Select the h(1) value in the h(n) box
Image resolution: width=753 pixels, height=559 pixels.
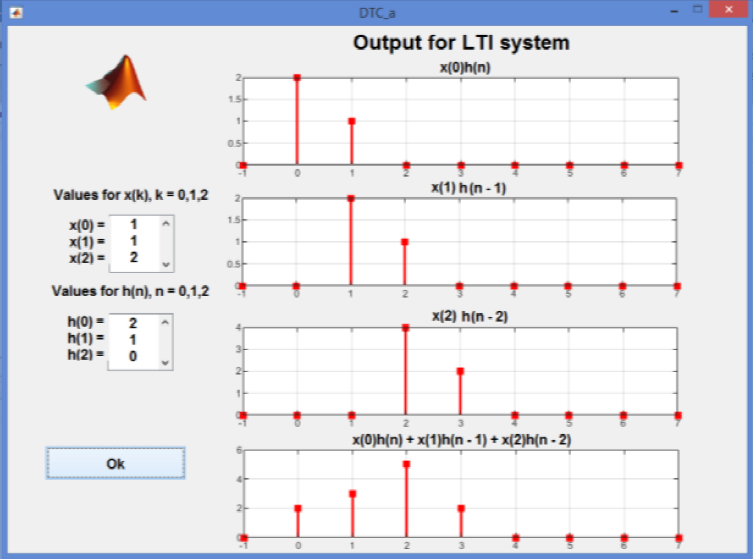coord(133,340)
